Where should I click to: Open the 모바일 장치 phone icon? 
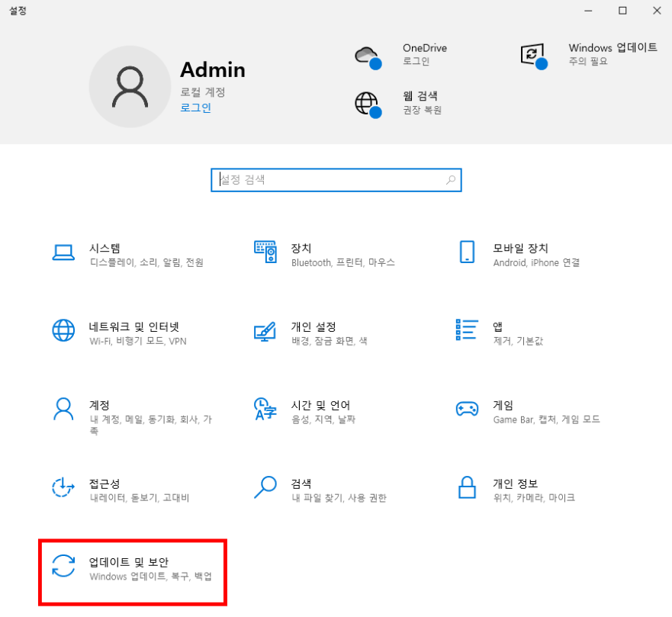[x=467, y=252]
